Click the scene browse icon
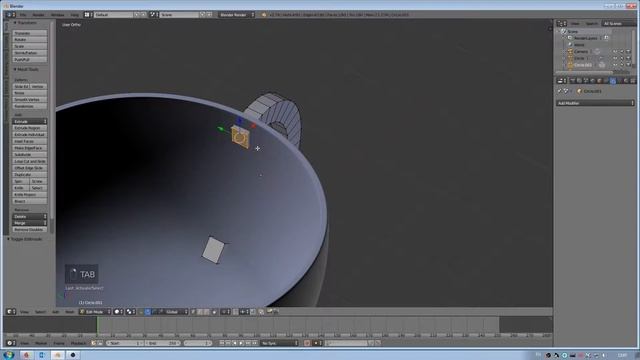 153,15
